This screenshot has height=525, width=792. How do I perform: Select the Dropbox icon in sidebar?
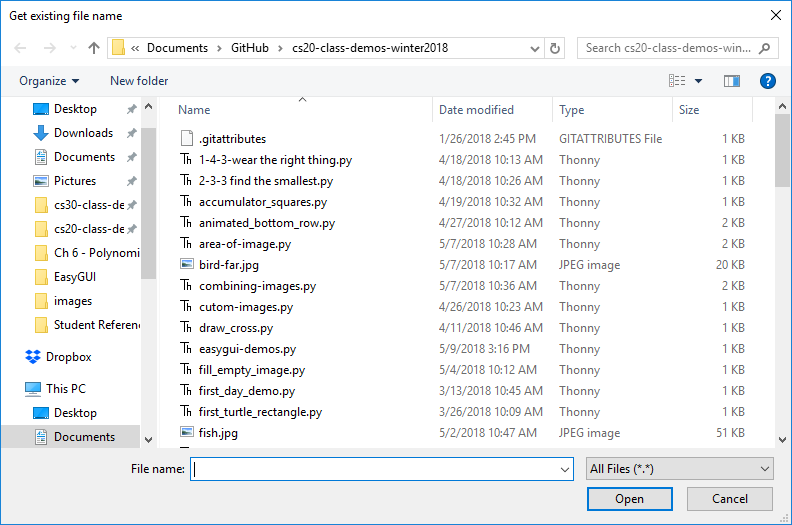tap(33, 357)
